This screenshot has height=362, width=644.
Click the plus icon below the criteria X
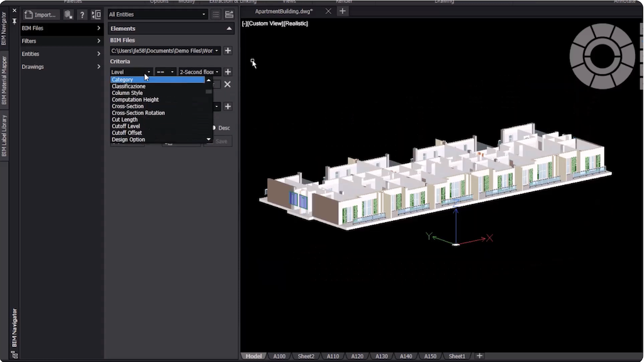(x=228, y=106)
